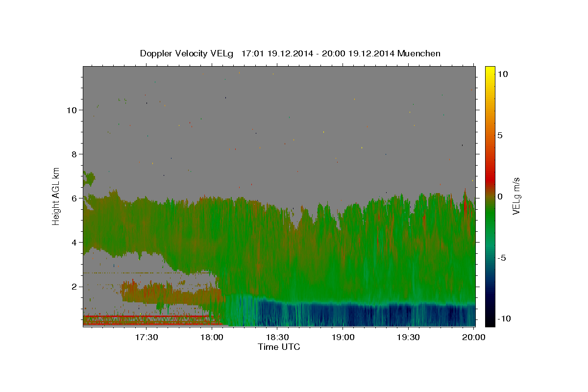The width and height of the screenshot is (588, 392).
Task: Click the 17:30 time tick label
Action: point(147,337)
